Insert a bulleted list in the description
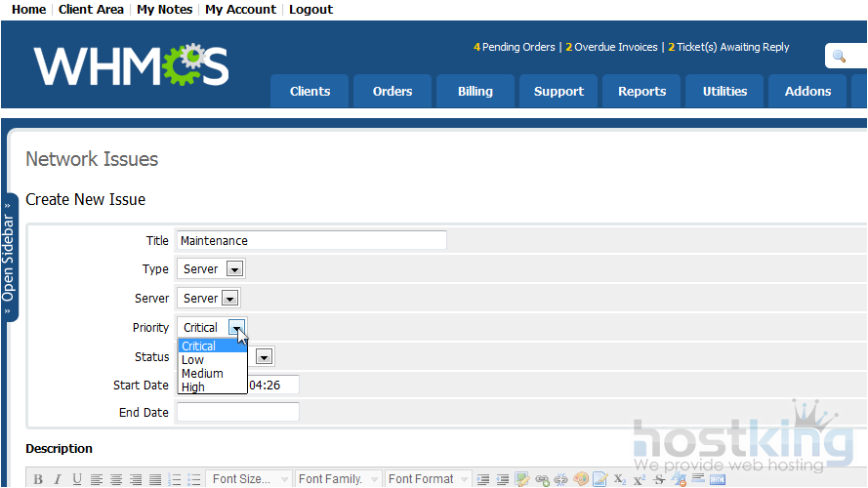868x488 pixels. pos(194,479)
